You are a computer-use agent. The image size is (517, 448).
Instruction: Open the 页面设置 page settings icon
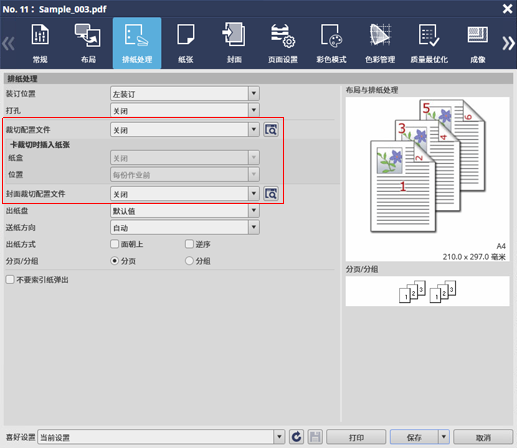pos(283,43)
